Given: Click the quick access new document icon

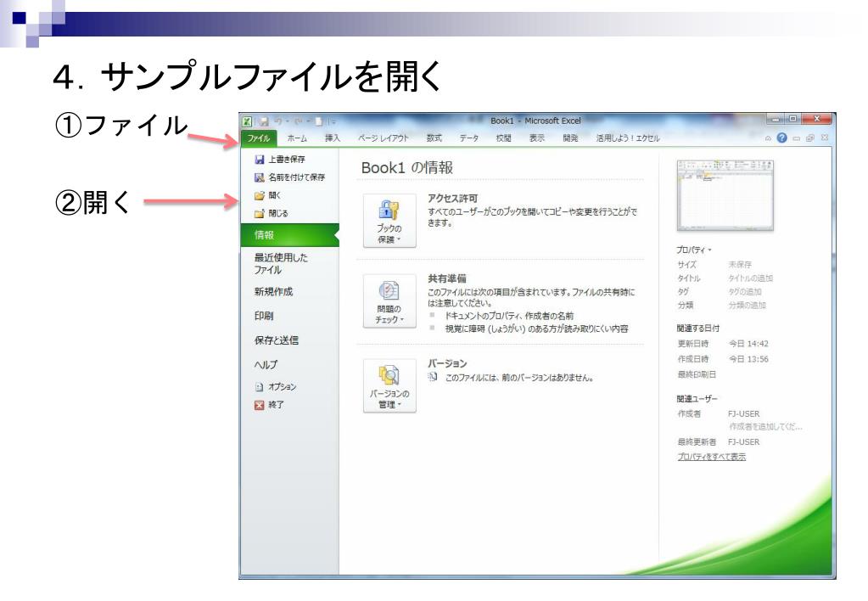Looking at the screenshot, I should [x=318, y=122].
